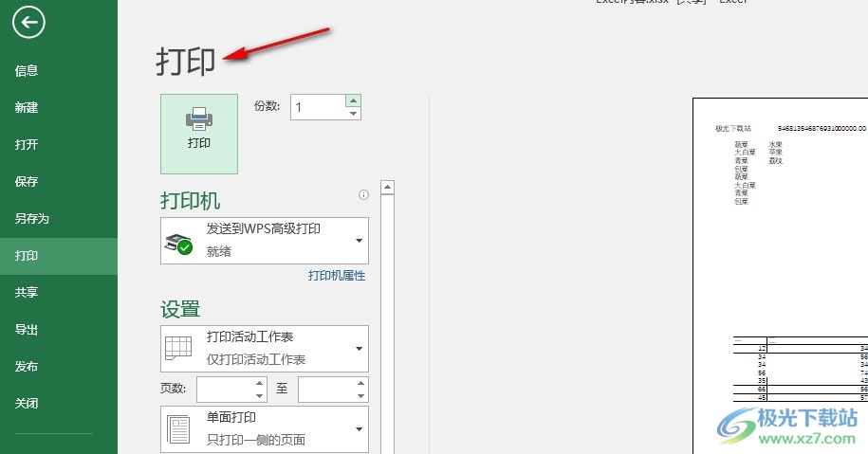Open the 导出 (Export) menu item
Image resolution: width=868 pixels, height=454 pixels.
pos(27,330)
